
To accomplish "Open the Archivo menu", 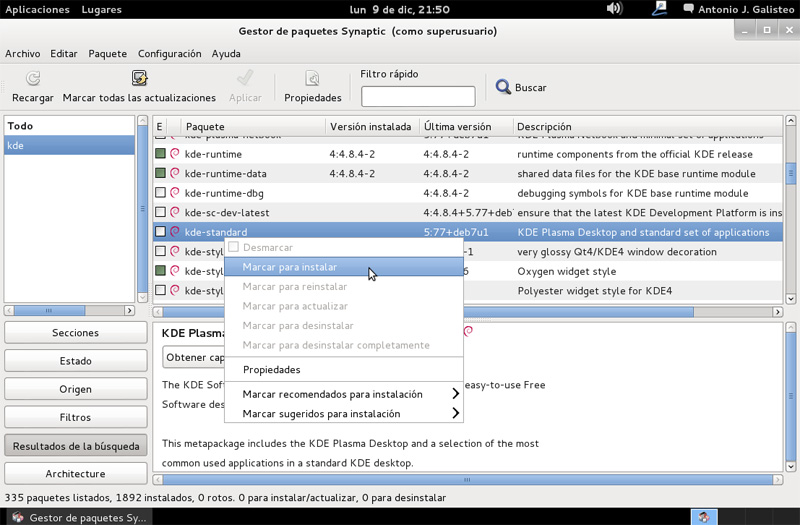I will click(x=22, y=54).
